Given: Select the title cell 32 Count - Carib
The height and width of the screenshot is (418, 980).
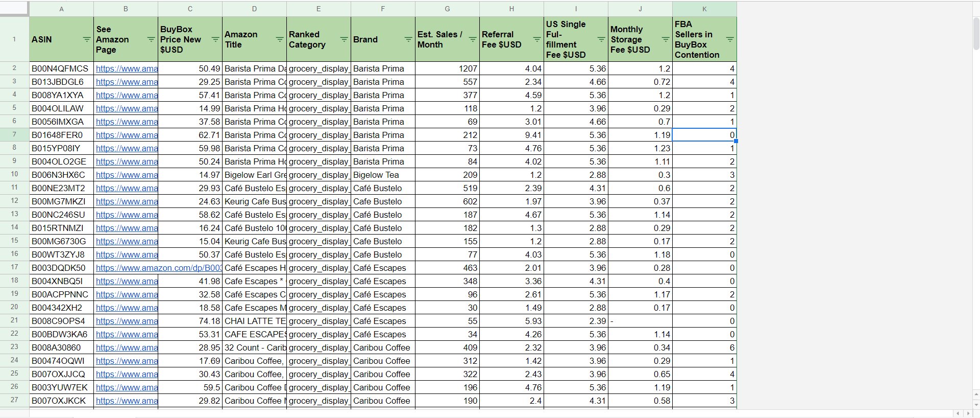Looking at the screenshot, I should tap(255, 347).
